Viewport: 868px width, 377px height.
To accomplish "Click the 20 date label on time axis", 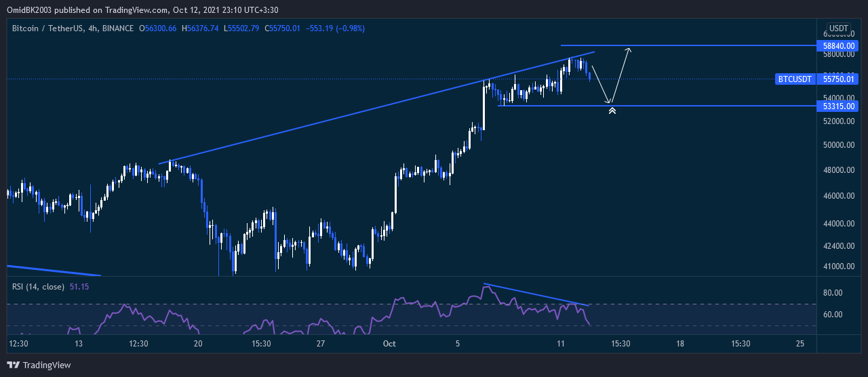I will point(198,344).
